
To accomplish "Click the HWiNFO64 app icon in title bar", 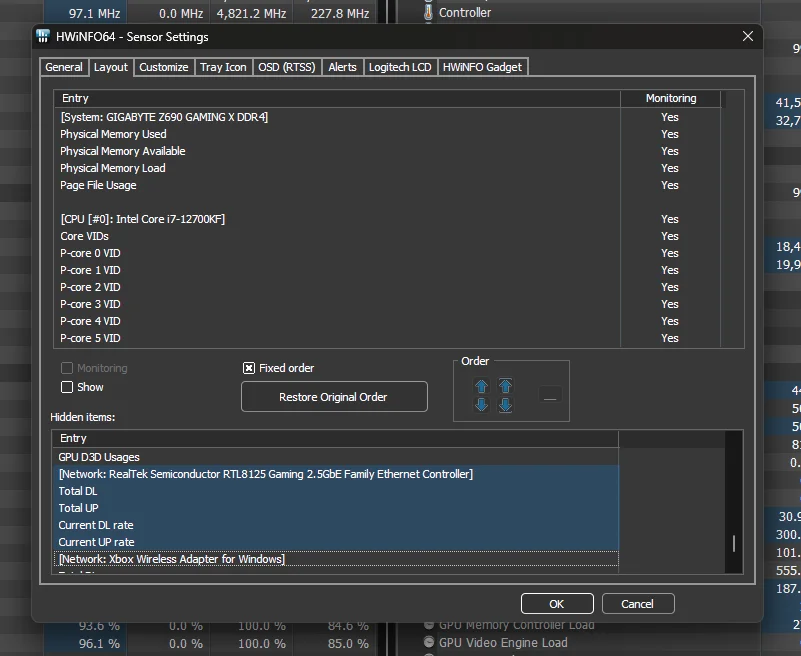I will (43, 36).
